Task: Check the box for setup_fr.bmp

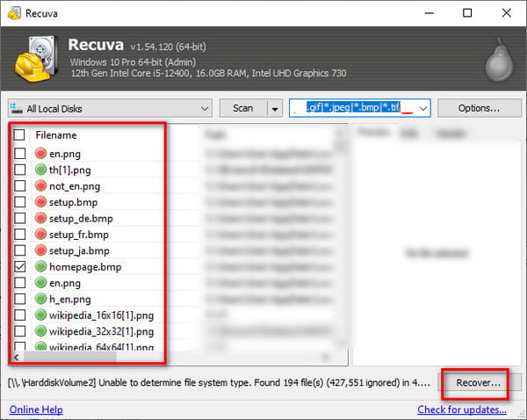Action: (x=20, y=234)
